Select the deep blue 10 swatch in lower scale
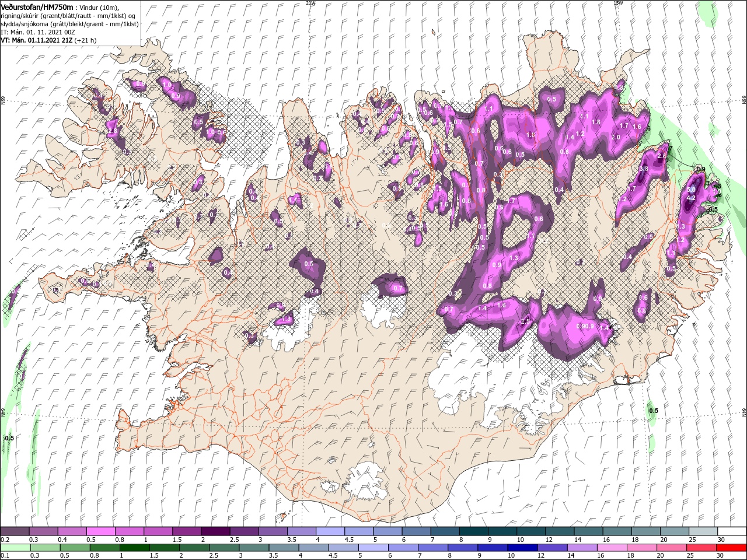Viewport: 747px width, 560px height. (x=521, y=548)
